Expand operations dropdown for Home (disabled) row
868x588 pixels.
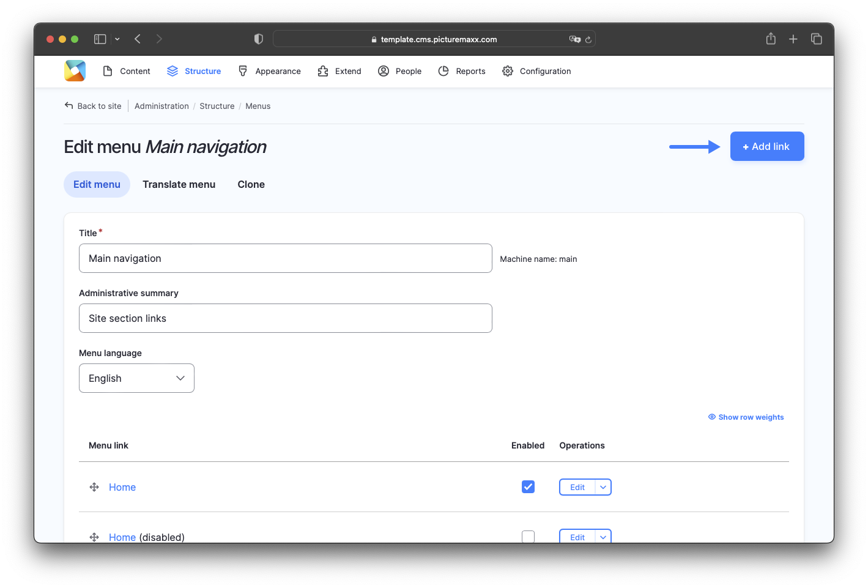[603, 536]
